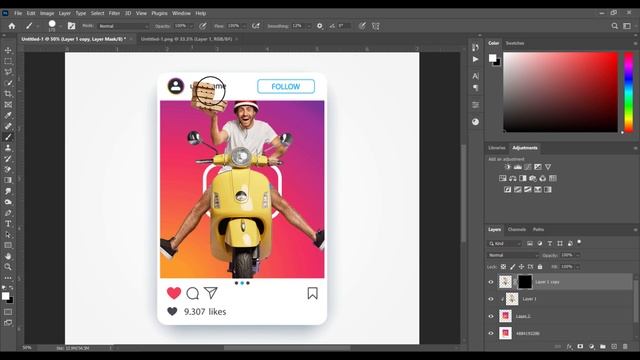Switch to the Libraries tab
Screen dimensions: 640x360
tap(497, 148)
